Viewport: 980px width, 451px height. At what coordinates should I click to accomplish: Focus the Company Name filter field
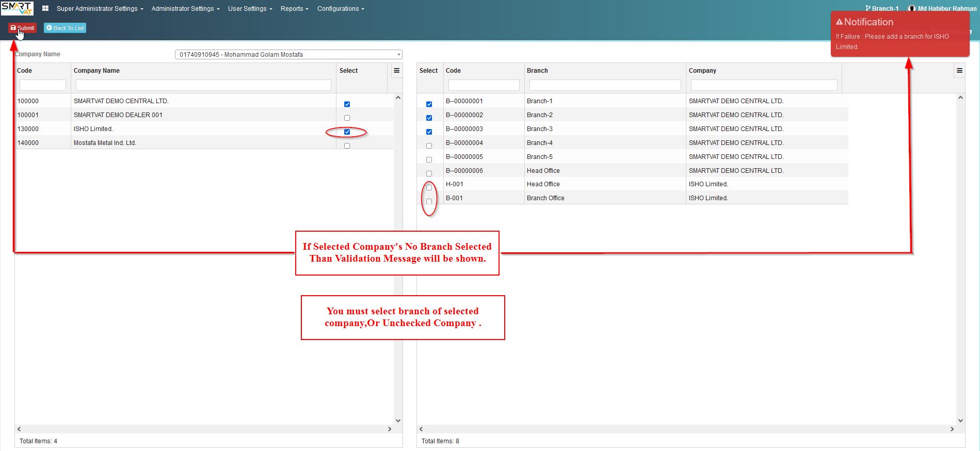click(x=203, y=85)
